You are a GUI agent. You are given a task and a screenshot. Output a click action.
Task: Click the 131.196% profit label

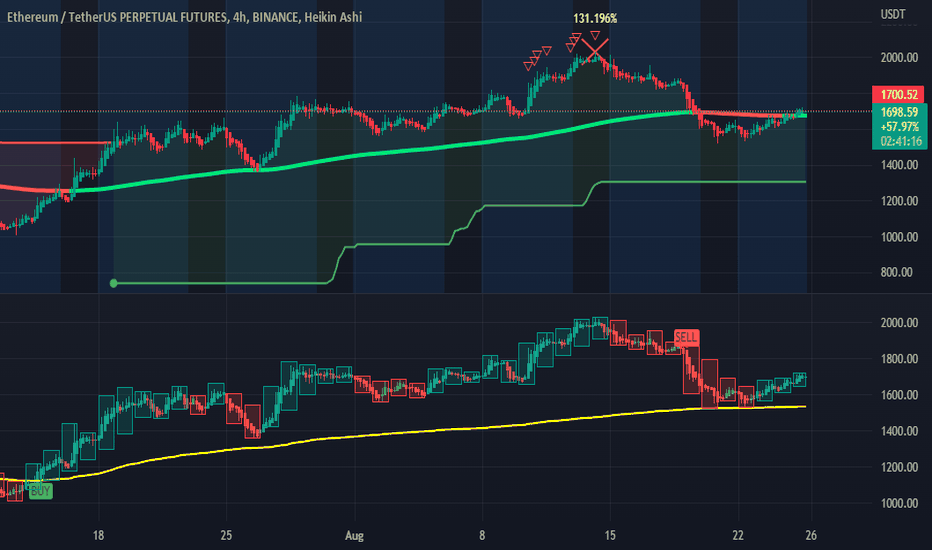(x=595, y=18)
